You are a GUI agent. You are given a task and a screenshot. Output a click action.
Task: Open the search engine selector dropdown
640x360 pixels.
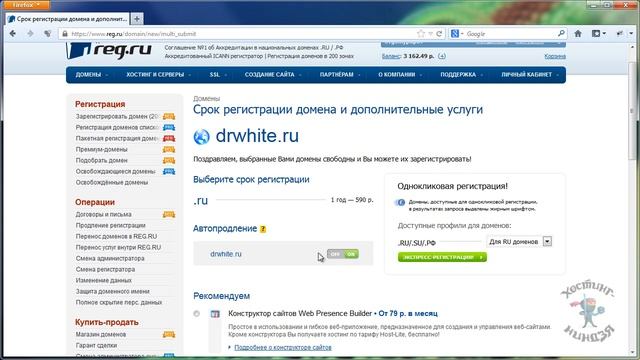tap(457, 34)
